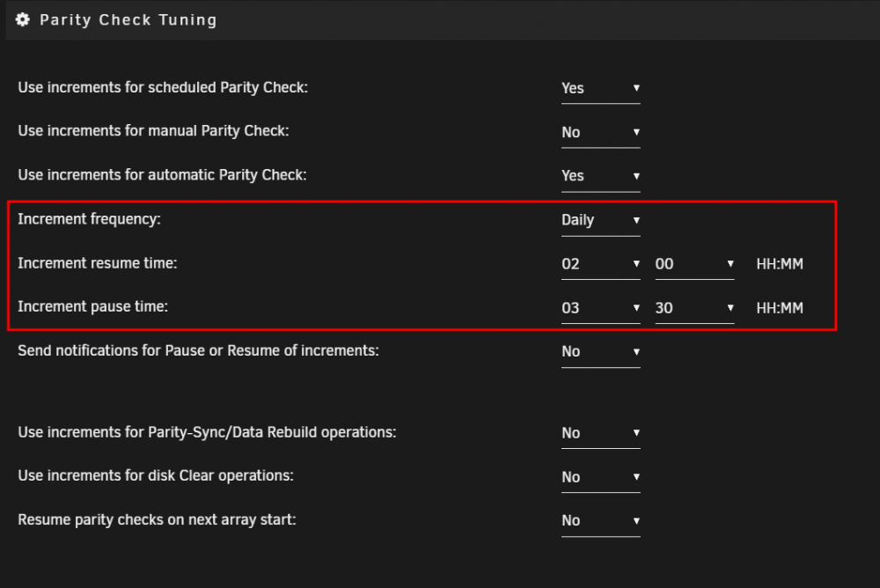880x588 pixels.
Task: Select the resume time hour dropdown showing 02
Action: (x=600, y=264)
